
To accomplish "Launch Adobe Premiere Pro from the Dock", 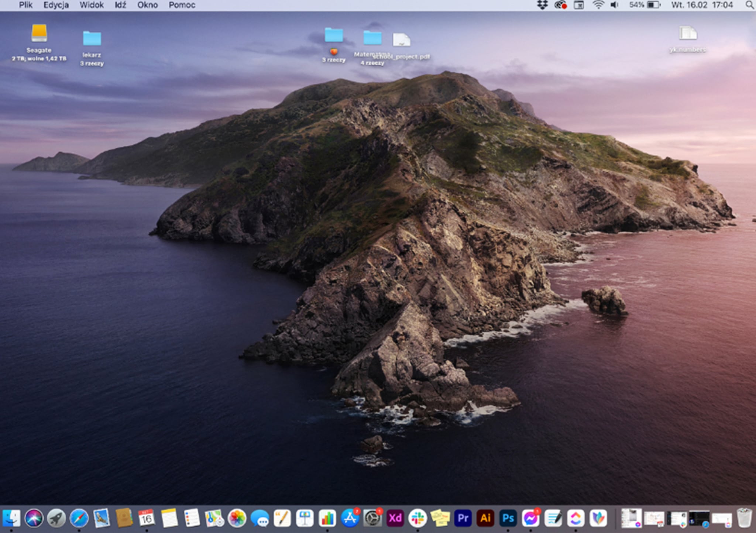I will (x=463, y=518).
